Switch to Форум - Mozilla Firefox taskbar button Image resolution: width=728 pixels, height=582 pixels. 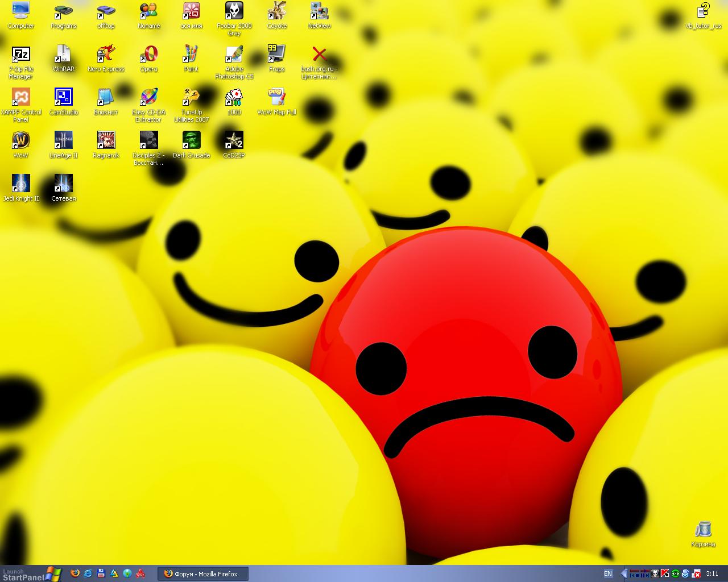[204, 574]
